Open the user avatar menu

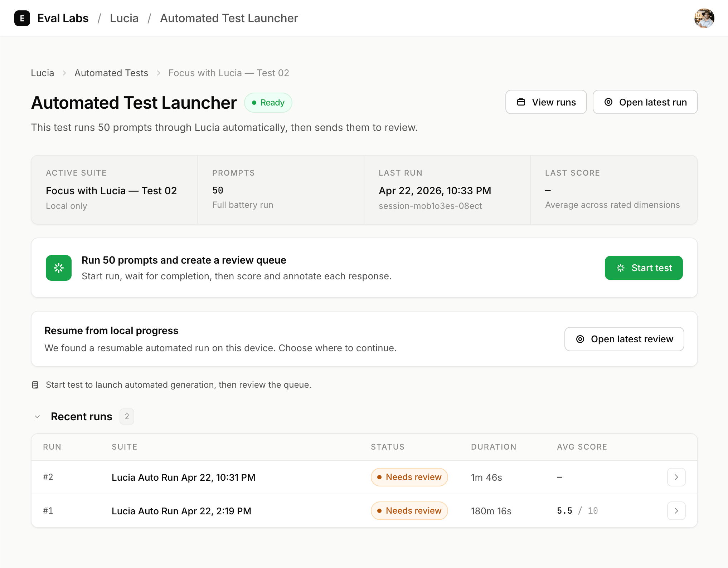point(704,18)
